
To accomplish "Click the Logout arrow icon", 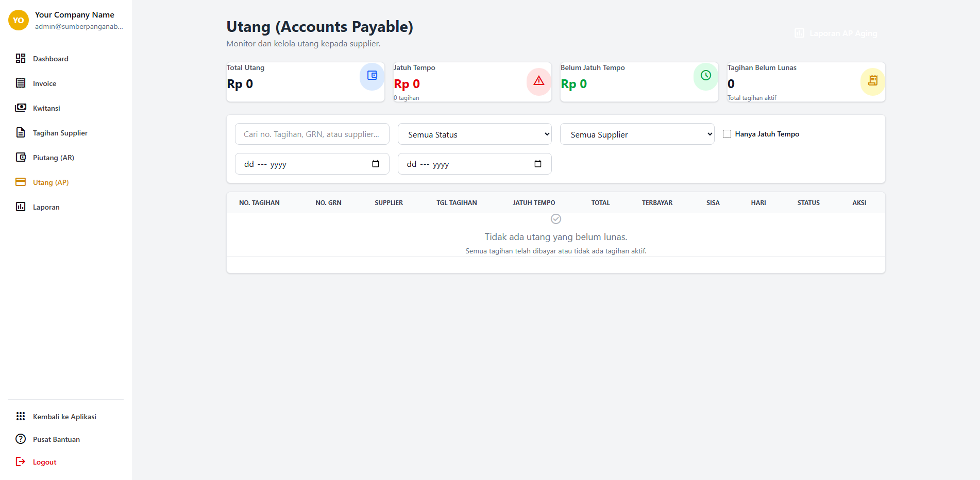I will coord(21,461).
